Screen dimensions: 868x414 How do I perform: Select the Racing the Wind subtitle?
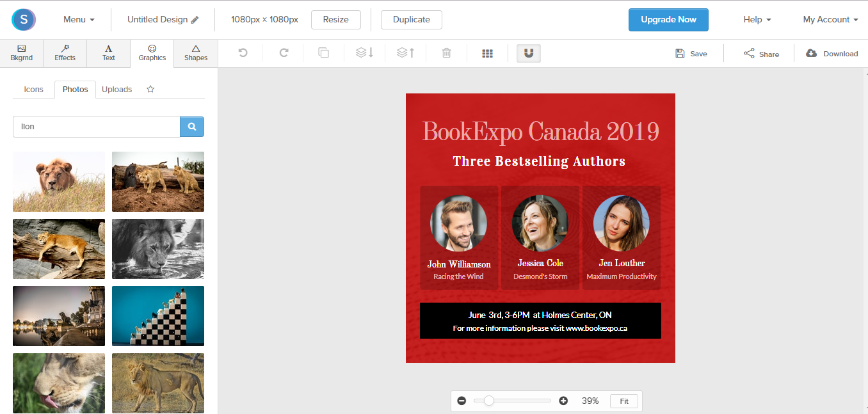(458, 276)
